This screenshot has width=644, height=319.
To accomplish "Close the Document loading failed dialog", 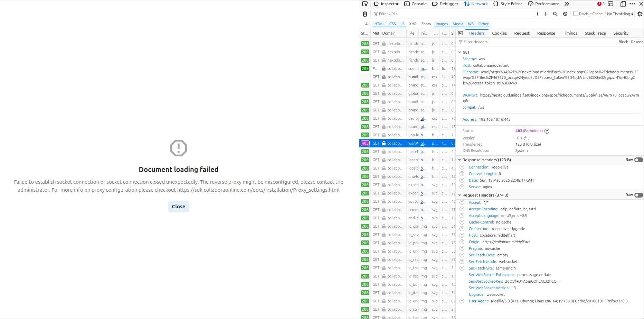I will [179, 207].
